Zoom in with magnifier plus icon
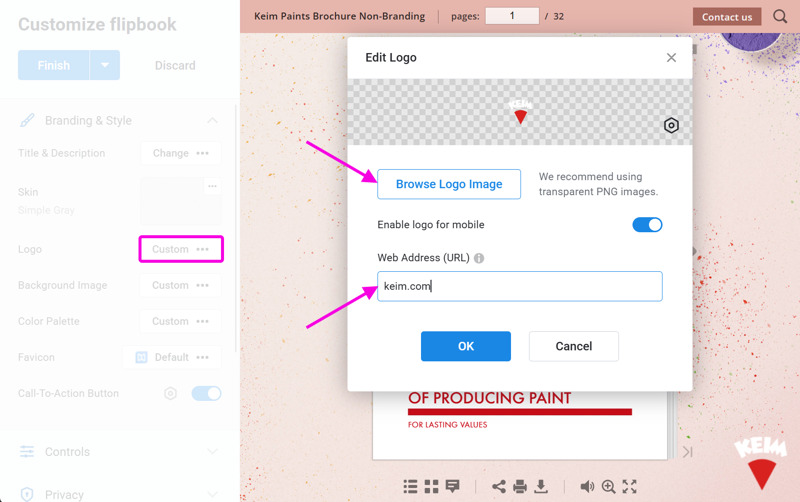 (608, 487)
